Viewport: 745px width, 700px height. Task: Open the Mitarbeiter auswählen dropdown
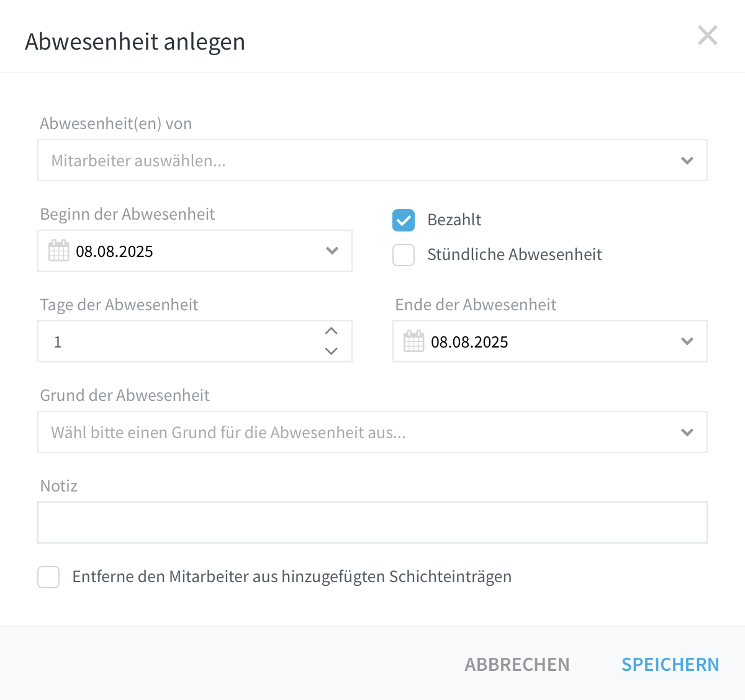coord(372,160)
